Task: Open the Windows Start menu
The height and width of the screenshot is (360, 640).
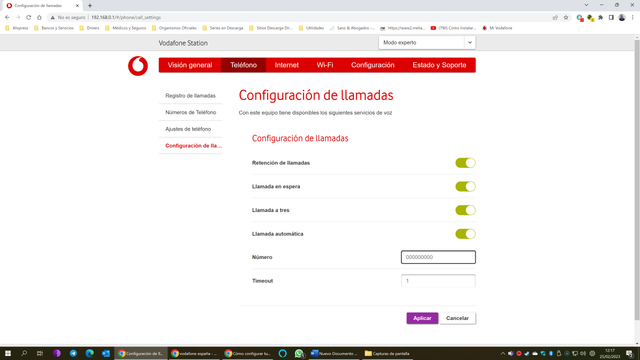Action: (8, 353)
